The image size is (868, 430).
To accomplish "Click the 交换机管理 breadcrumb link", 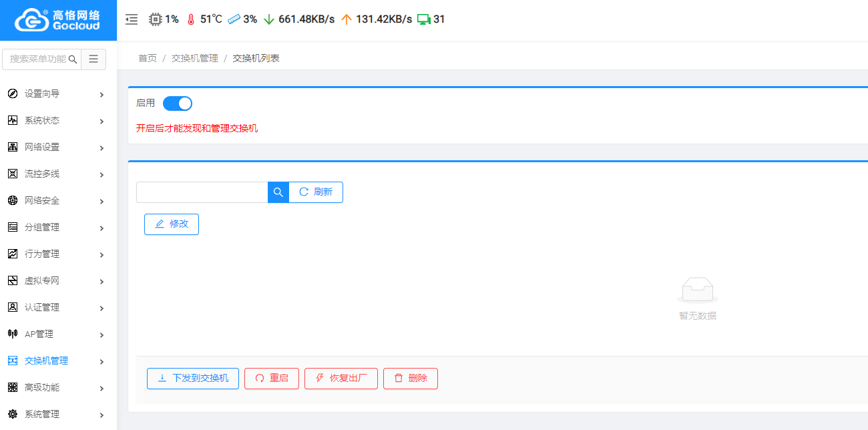I will click(195, 58).
